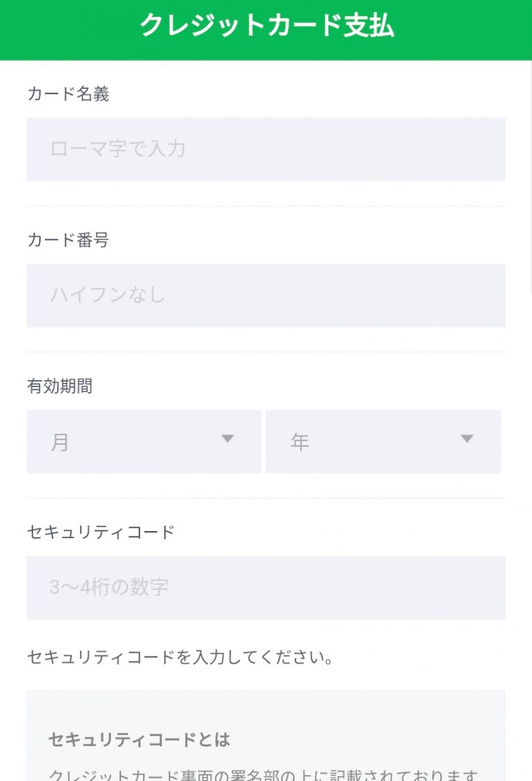Click the year dropdown arrow icon
This screenshot has width=532, height=781.
coord(467,439)
